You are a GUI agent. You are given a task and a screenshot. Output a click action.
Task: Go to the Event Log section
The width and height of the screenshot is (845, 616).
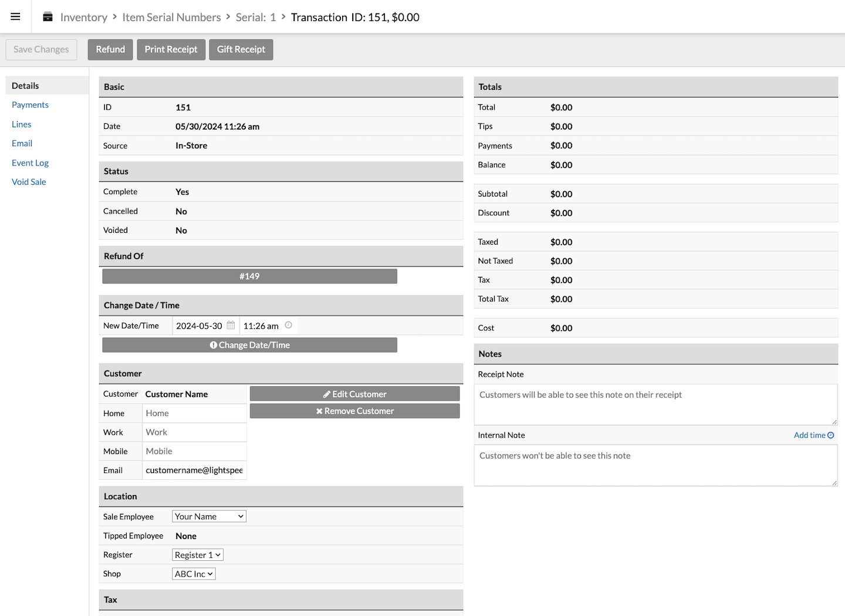click(30, 163)
